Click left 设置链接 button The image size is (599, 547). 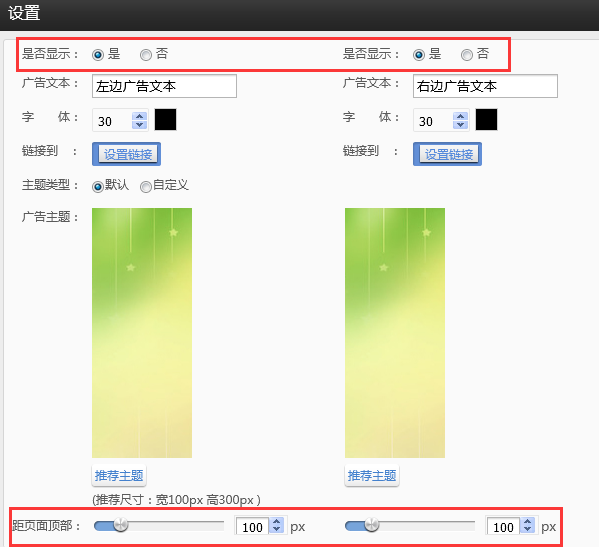pos(126,154)
